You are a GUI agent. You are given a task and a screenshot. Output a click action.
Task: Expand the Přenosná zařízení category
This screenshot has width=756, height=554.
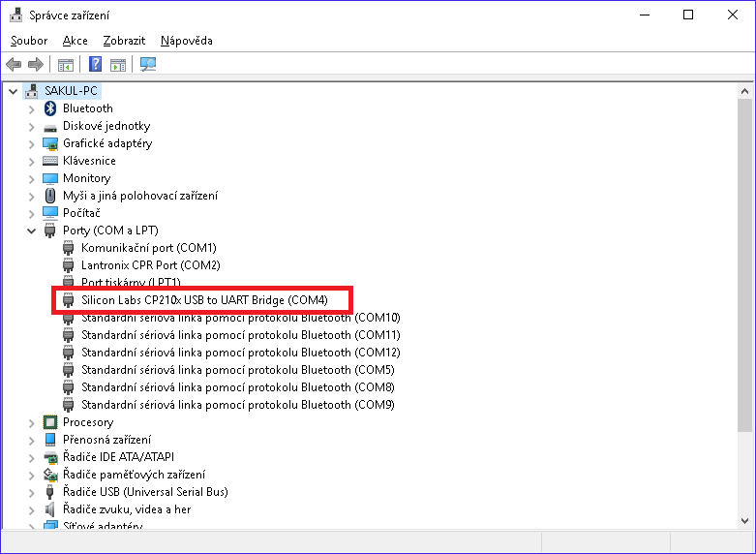click(x=31, y=441)
